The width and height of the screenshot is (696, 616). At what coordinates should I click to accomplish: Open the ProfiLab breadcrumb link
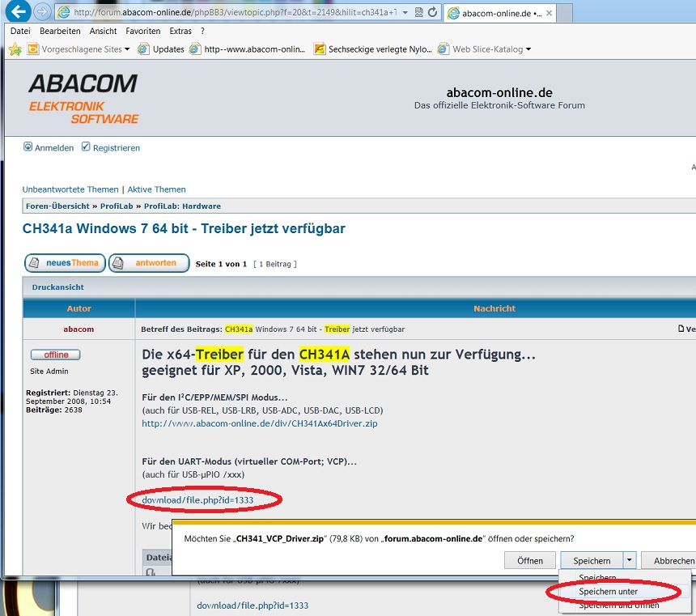pos(117,206)
